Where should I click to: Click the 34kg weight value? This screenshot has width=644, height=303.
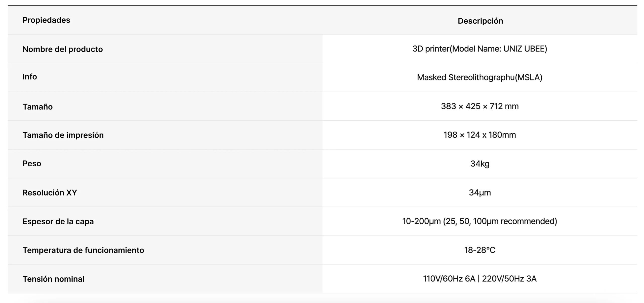pyautogui.click(x=480, y=164)
